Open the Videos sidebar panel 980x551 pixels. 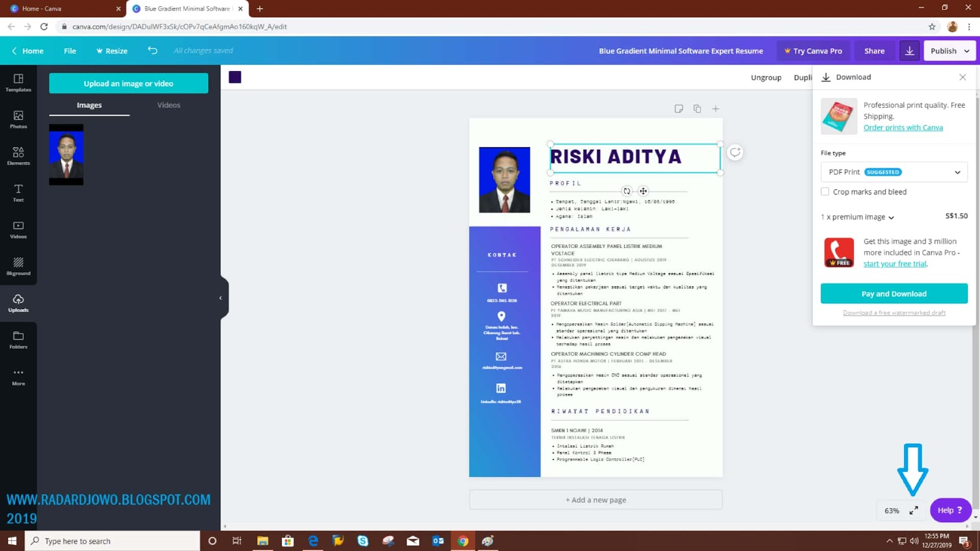(18, 230)
